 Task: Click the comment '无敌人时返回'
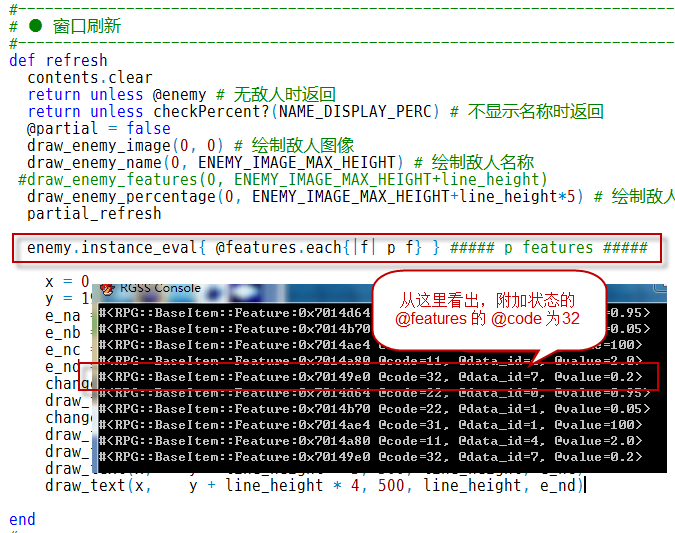(x=284, y=94)
